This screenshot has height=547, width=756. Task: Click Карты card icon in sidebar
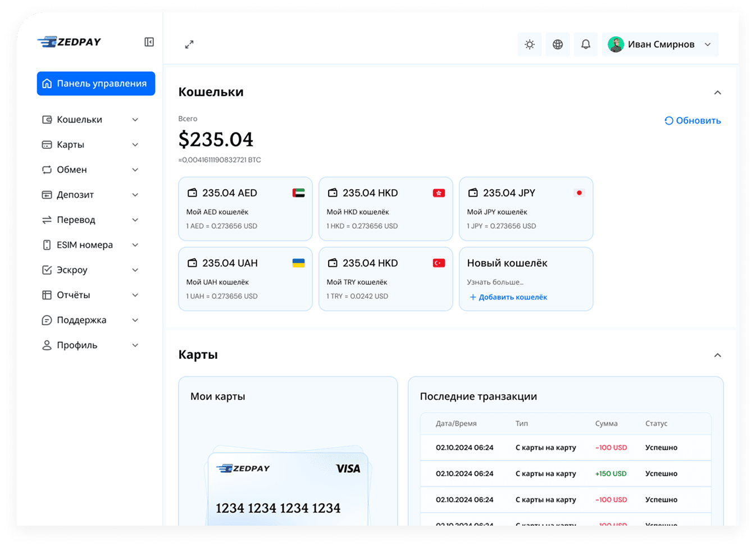coord(47,145)
